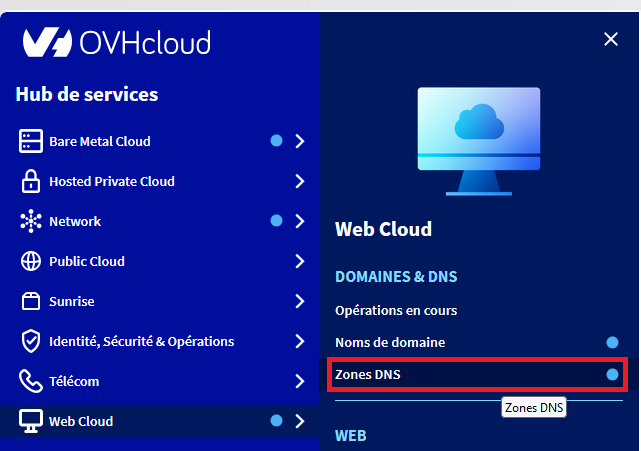Click the OVHcloud logo

coord(117,42)
